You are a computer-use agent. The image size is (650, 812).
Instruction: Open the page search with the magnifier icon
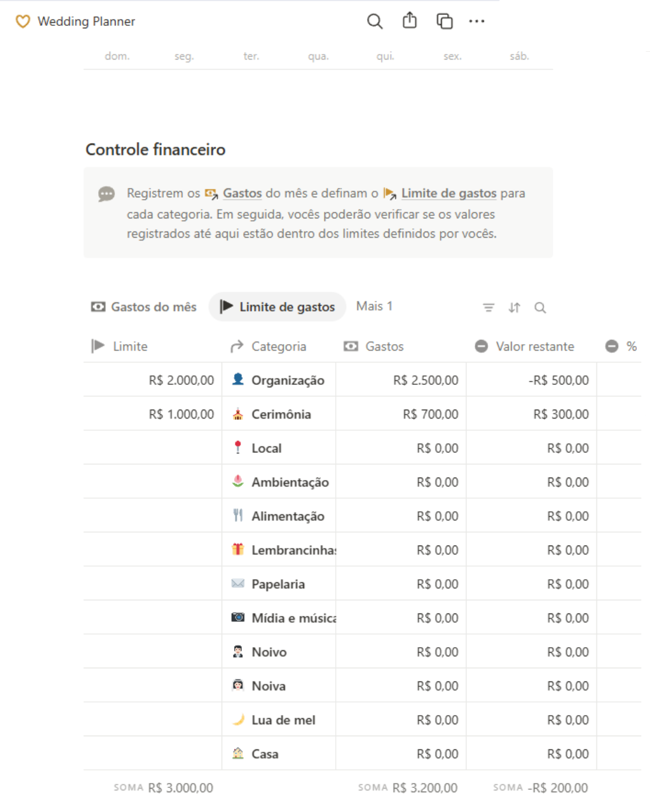tap(375, 21)
